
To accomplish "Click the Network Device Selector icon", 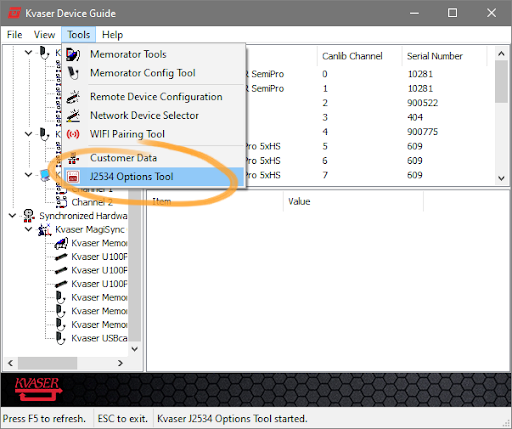I will 73,116.
